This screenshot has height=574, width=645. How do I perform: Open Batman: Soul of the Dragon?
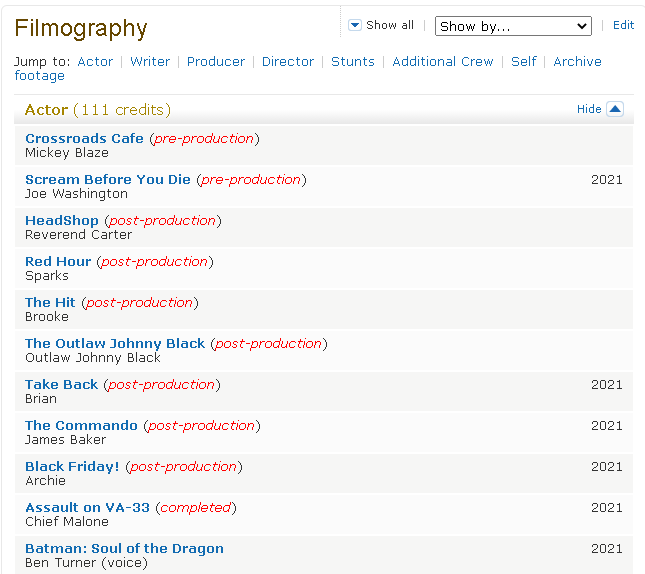click(124, 548)
